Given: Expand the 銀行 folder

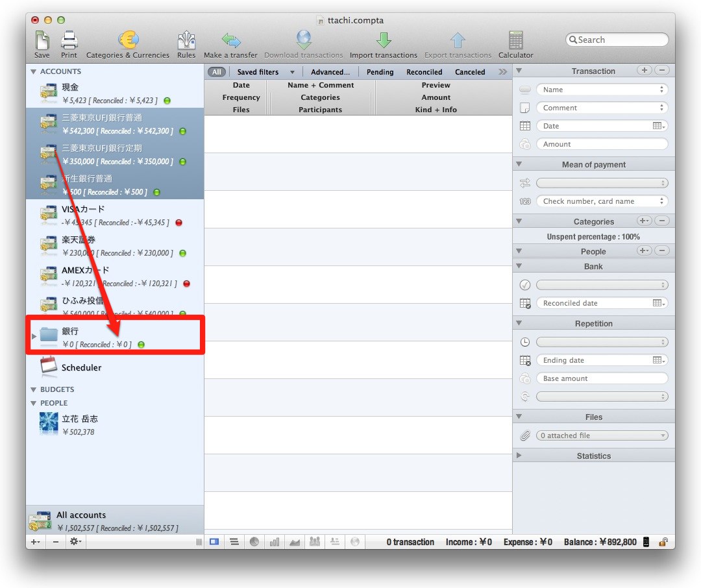Looking at the screenshot, I should pos(34,336).
